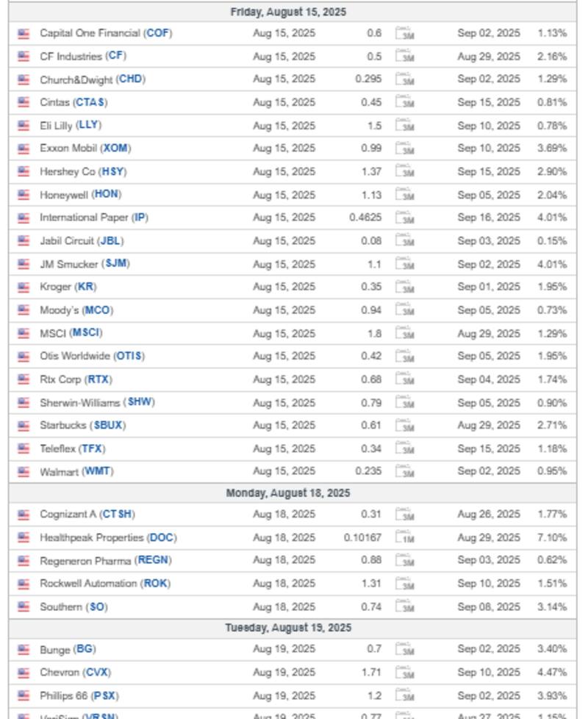Click the US flag beside Chevron
Screen dimensions: 588x719
24,672
